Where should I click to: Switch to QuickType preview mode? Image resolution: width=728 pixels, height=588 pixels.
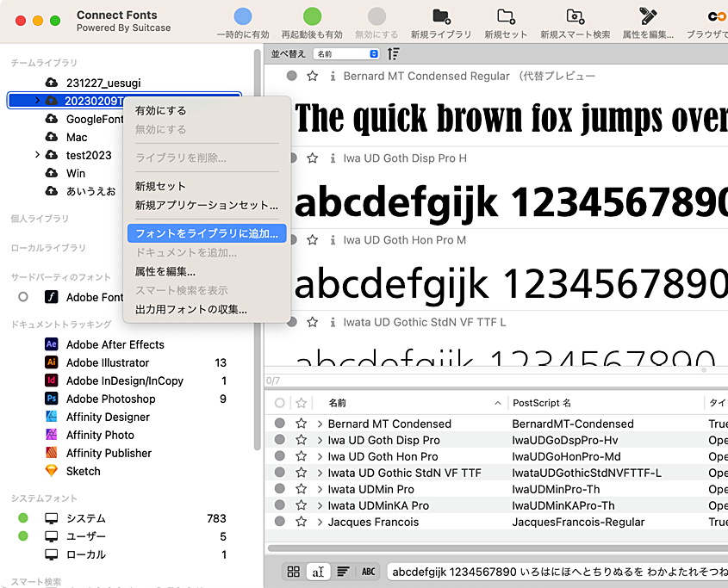pos(318,572)
